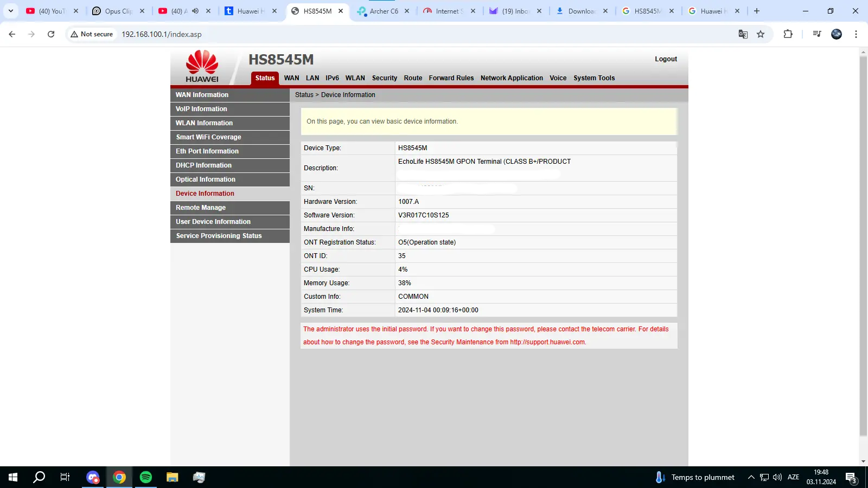The image size is (868, 488).
Task: Show hidden system tray icons
Action: 751,477
